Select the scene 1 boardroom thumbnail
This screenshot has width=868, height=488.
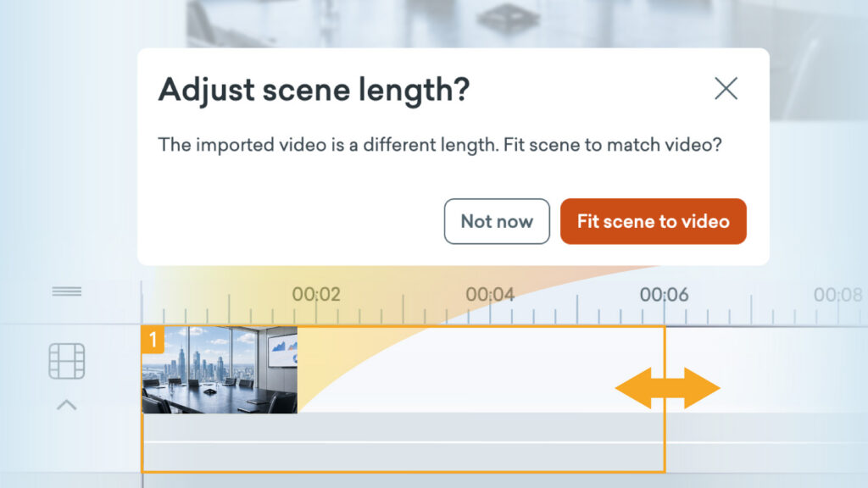click(220, 369)
